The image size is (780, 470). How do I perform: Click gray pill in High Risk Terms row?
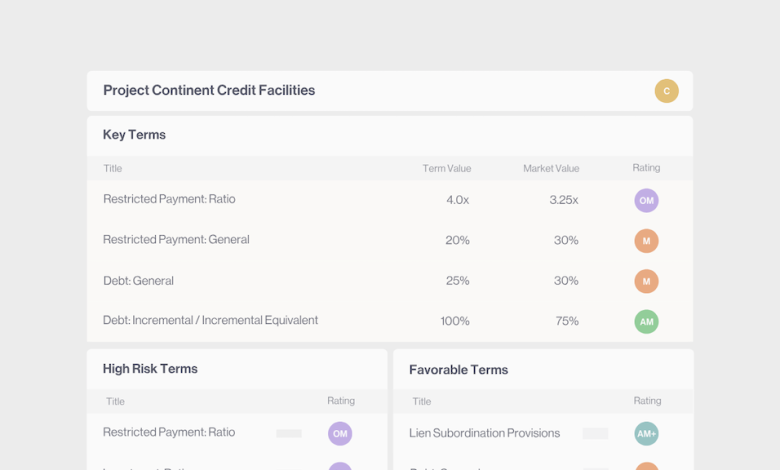pos(289,434)
